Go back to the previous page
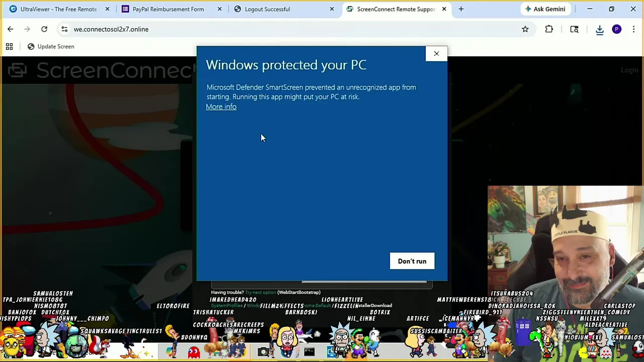This screenshot has width=644, height=362. [x=11, y=29]
